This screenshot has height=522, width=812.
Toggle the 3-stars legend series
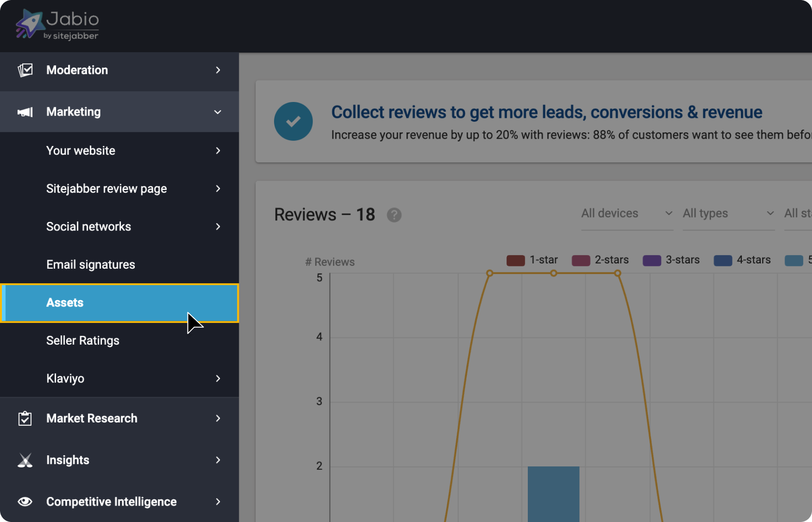coord(671,260)
